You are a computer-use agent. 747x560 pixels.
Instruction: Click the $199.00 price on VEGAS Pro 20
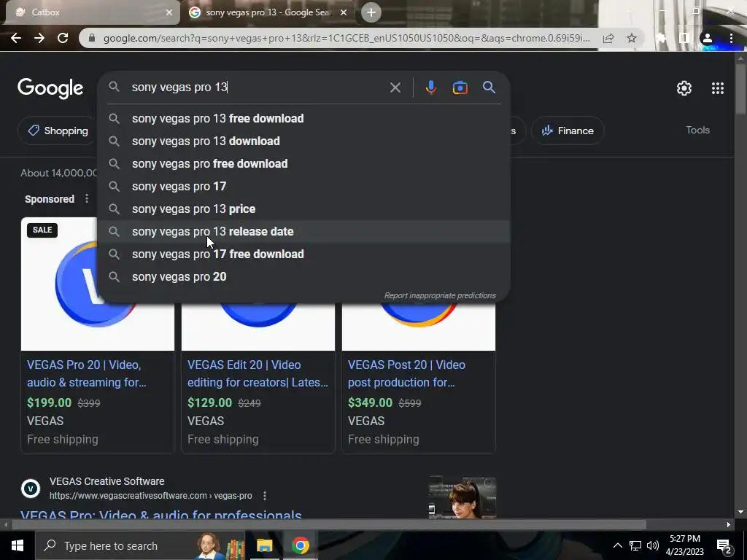coord(49,402)
